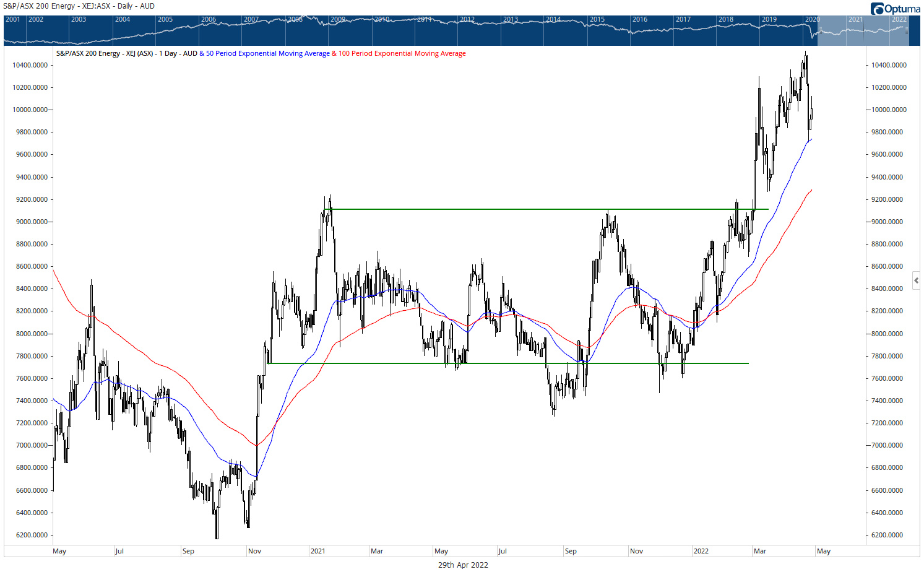Select 2012 in the overview timeline
Image resolution: width=924 pixels, height=577 pixels.
467,20
